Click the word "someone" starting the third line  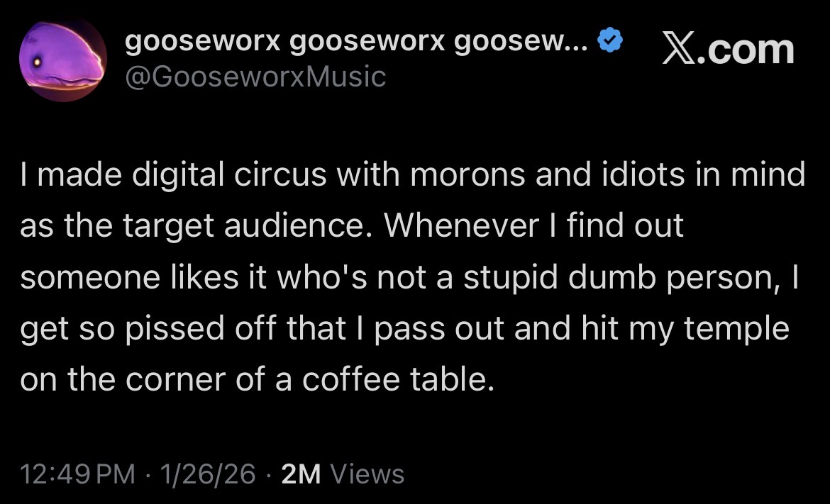(90, 278)
